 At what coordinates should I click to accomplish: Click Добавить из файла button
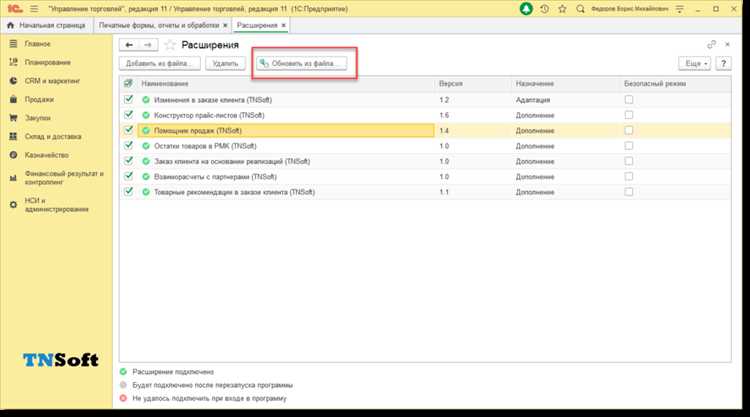click(x=159, y=63)
